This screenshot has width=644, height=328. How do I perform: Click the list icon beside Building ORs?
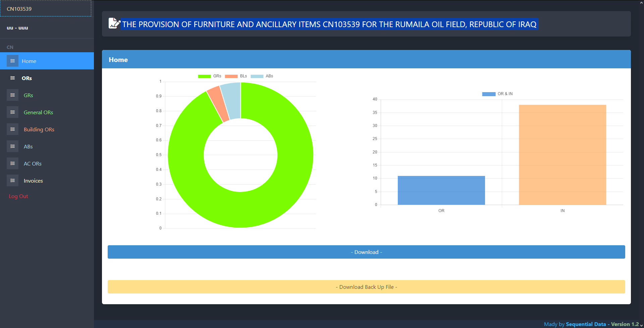point(12,129)
